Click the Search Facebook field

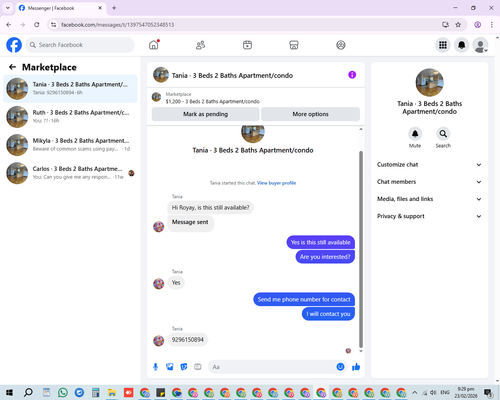80,45
